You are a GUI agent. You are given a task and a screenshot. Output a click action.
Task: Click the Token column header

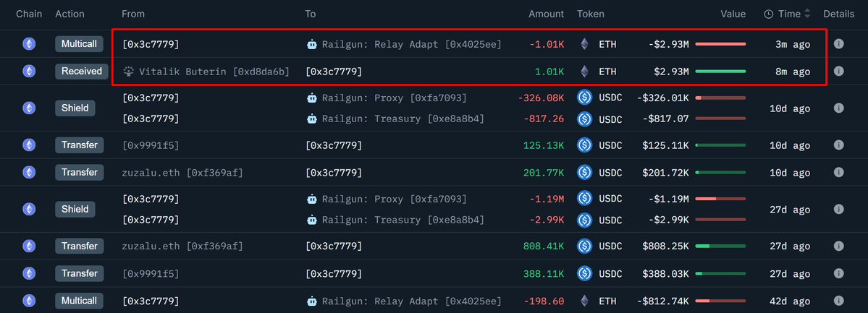click(591, 14)
